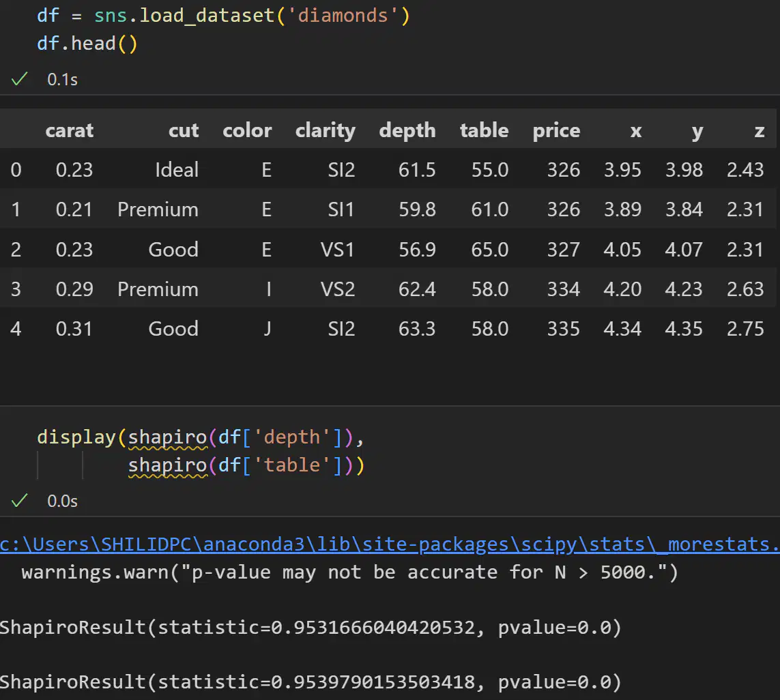
Task: Click the z column header
Action: tap(759, 131)
